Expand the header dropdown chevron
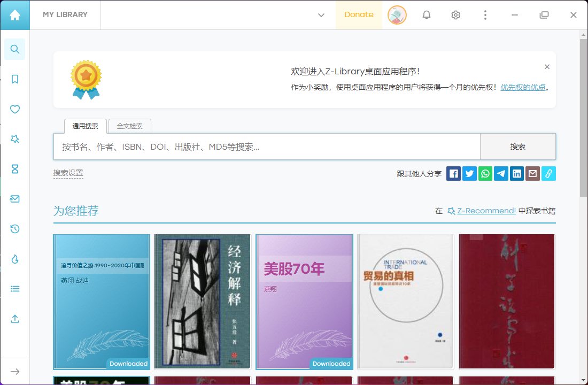The image size is (588, 385). (x=321, y=15)
